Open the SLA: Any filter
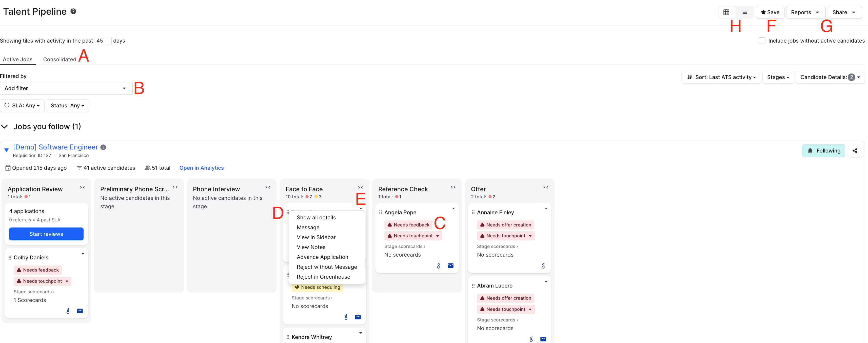868x343 pixels. click(22, 106)
